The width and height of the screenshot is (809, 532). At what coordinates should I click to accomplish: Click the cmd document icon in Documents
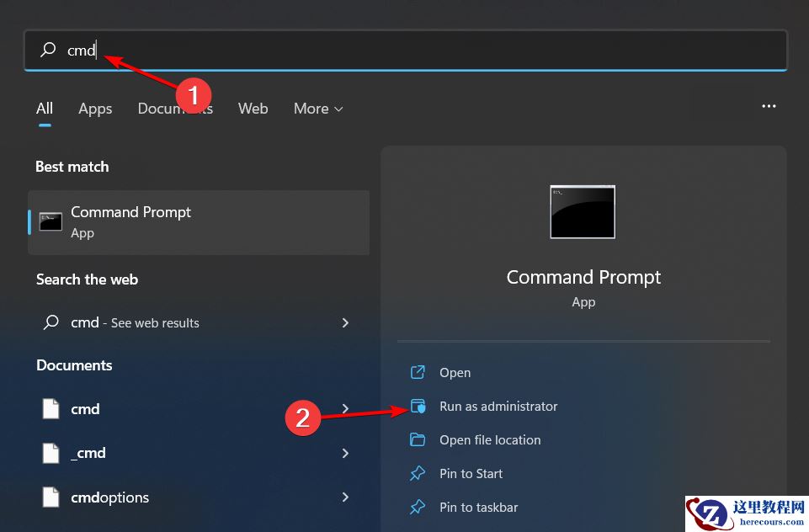tap(51, 408)
